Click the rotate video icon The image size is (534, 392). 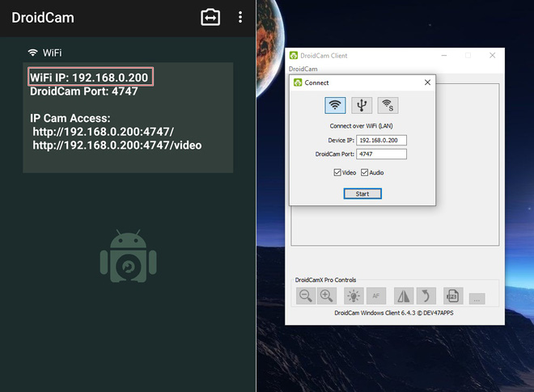point(426,296)
